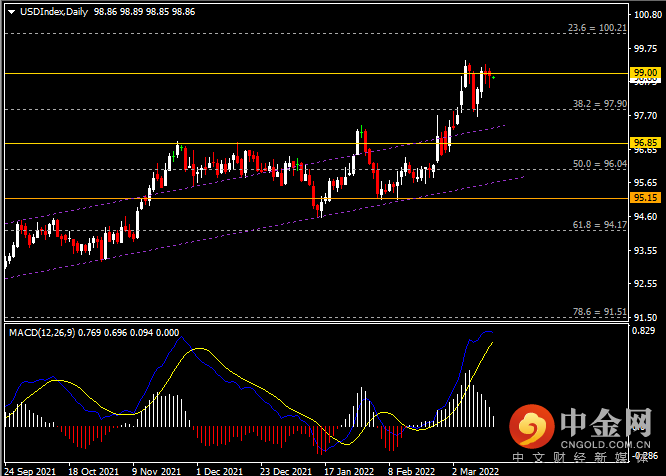The height and width of the screenshot is (476, 666).
Task: Select the 99.00 yellow price label
Action: click(x=645, y=73)
